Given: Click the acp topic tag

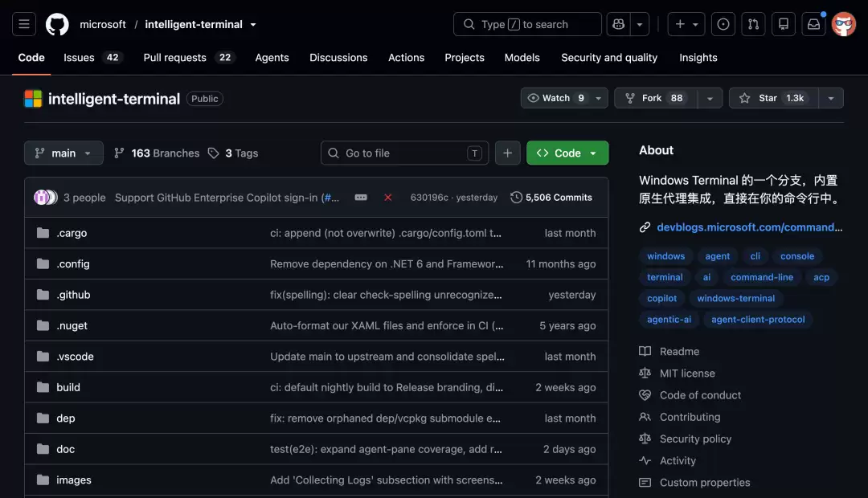Looking at the screenshot, I should (x=821, y=277).
